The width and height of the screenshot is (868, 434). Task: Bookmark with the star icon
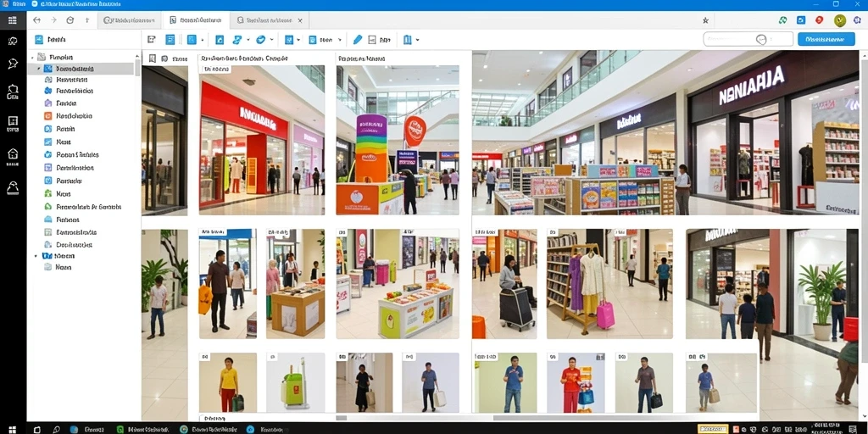pos(705,20)
